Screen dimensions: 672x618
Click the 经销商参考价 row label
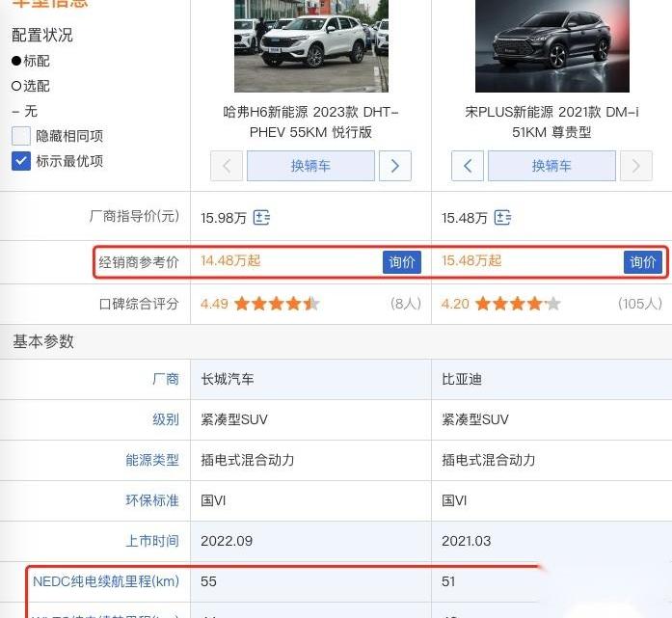[x=139, y=262]
